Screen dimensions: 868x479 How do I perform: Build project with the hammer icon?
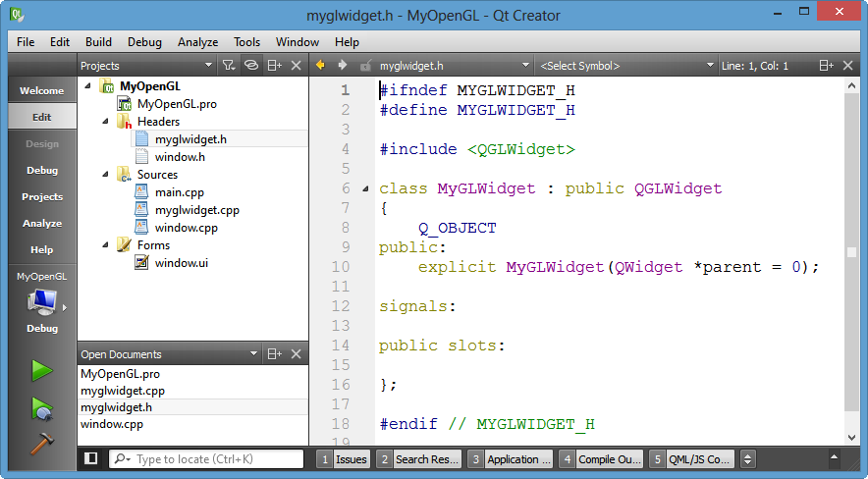click(x=42, y=443)
